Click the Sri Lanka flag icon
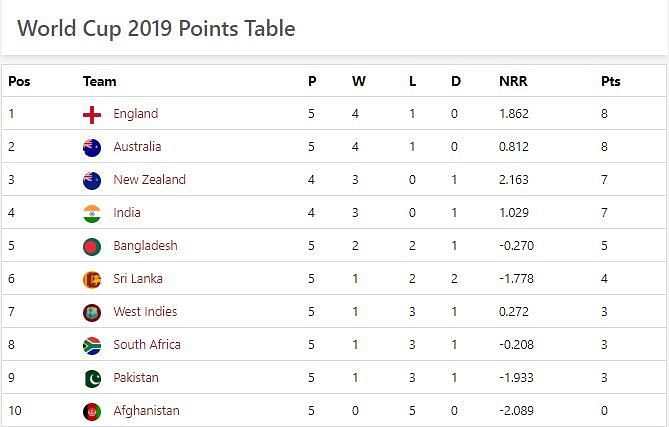The image size is (669, 427). tap(92, 279)
